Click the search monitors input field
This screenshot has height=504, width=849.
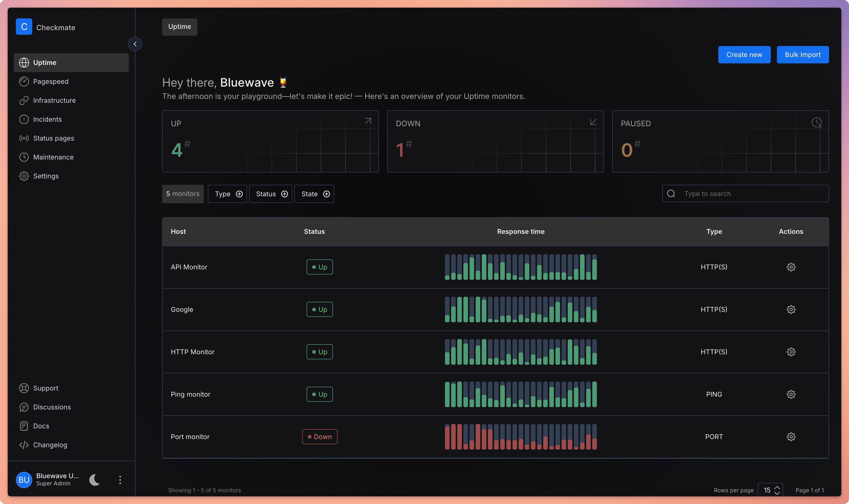pos(751,193)
